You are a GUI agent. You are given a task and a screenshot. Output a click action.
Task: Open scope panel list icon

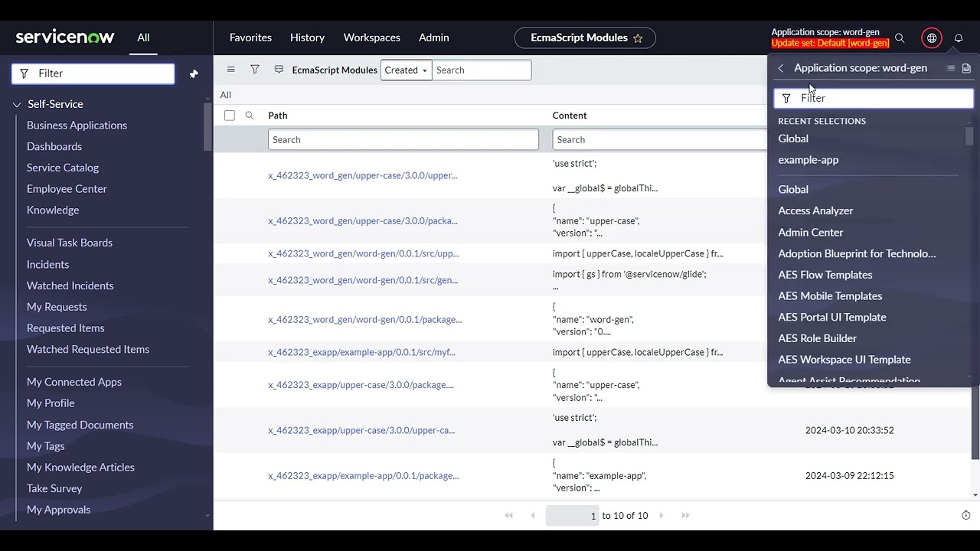click(x=951, y=68)
